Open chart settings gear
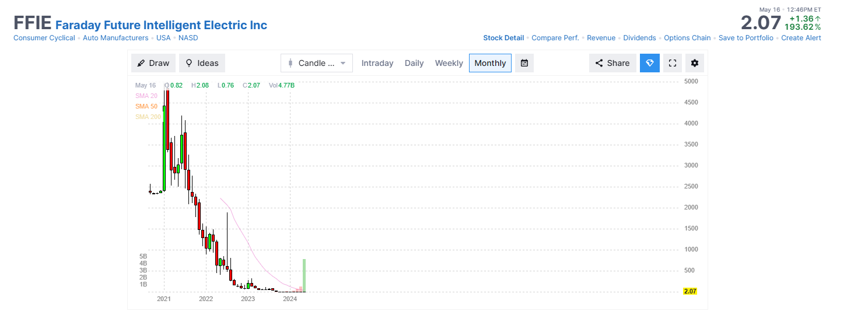Screen dimensions: 868x318 point(695,63)
